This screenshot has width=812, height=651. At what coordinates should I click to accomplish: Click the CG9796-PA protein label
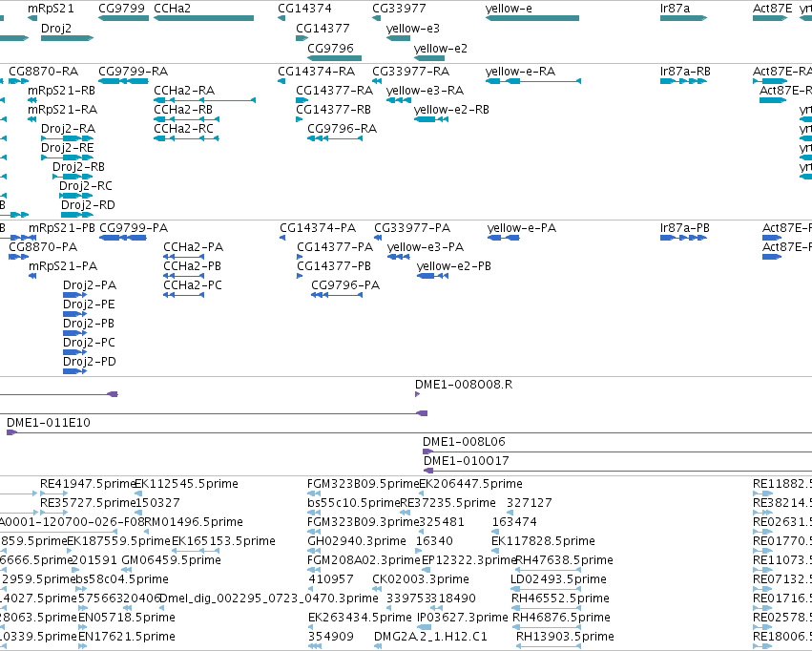pyautogui.click(x=345, y=285)
